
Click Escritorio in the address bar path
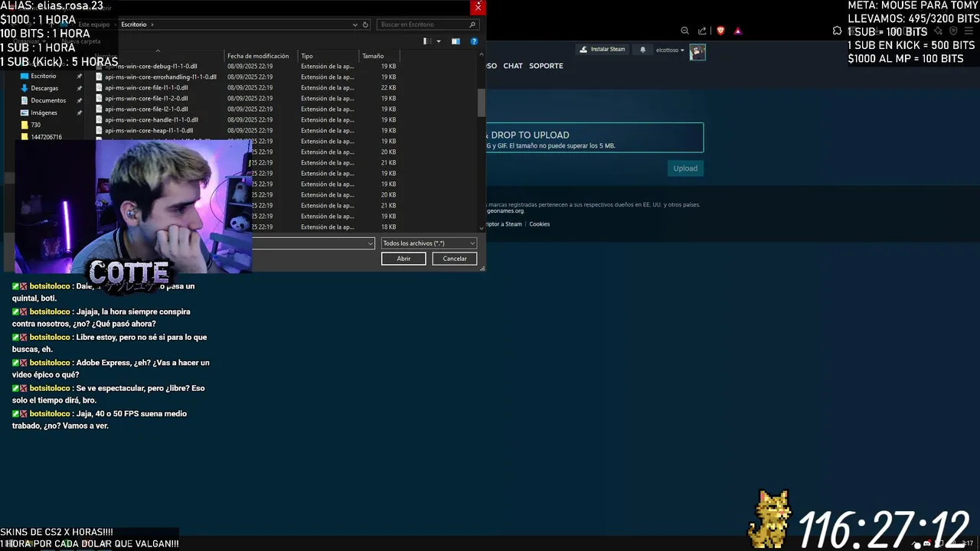pos(134,24)
